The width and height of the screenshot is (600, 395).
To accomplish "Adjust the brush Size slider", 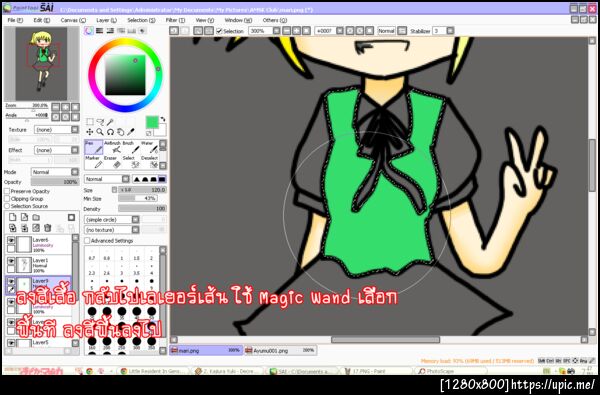I will click(x=143, y=190).
